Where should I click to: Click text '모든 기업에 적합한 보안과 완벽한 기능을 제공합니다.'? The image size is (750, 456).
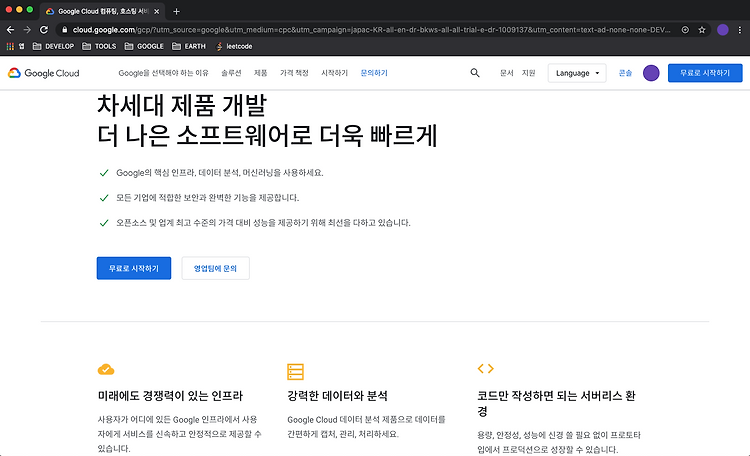208,198
